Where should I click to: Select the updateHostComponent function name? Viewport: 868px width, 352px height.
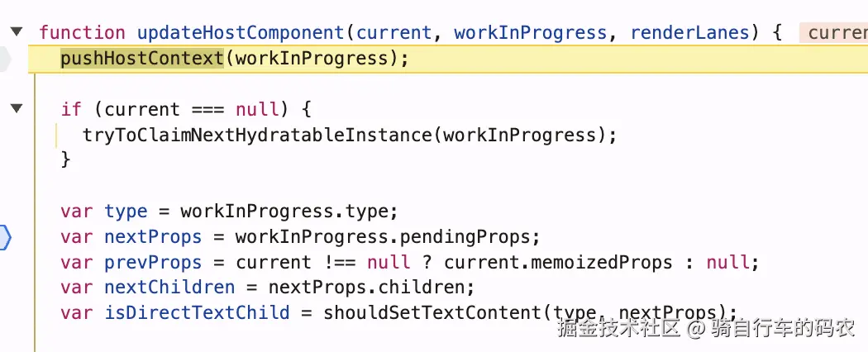(241, 33)
